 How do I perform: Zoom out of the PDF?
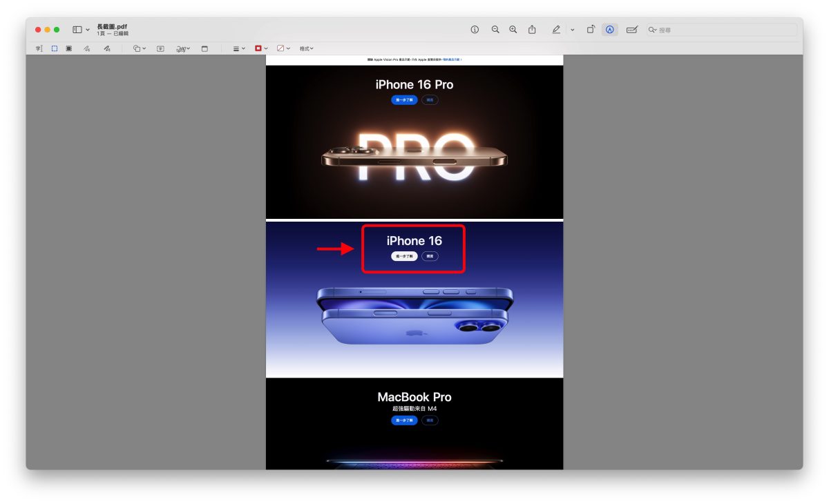495,30
